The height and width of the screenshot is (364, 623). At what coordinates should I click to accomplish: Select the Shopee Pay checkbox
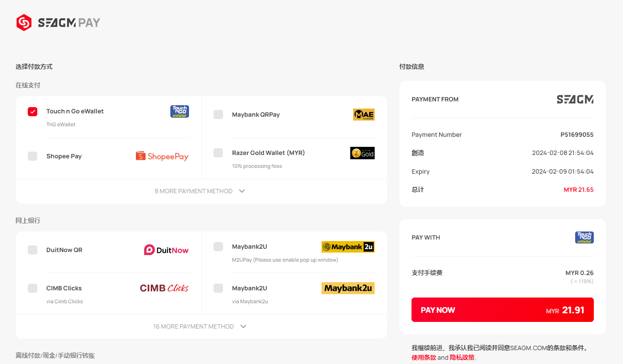click(33, 156)
